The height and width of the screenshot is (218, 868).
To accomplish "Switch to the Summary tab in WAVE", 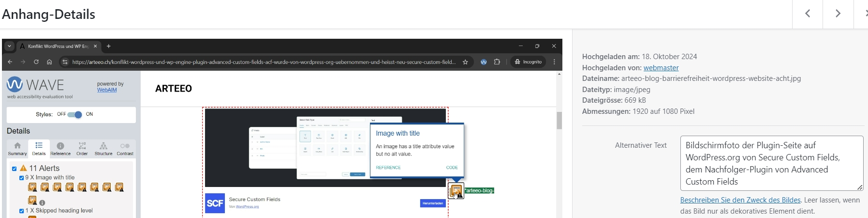I will [x=17, y=149].
